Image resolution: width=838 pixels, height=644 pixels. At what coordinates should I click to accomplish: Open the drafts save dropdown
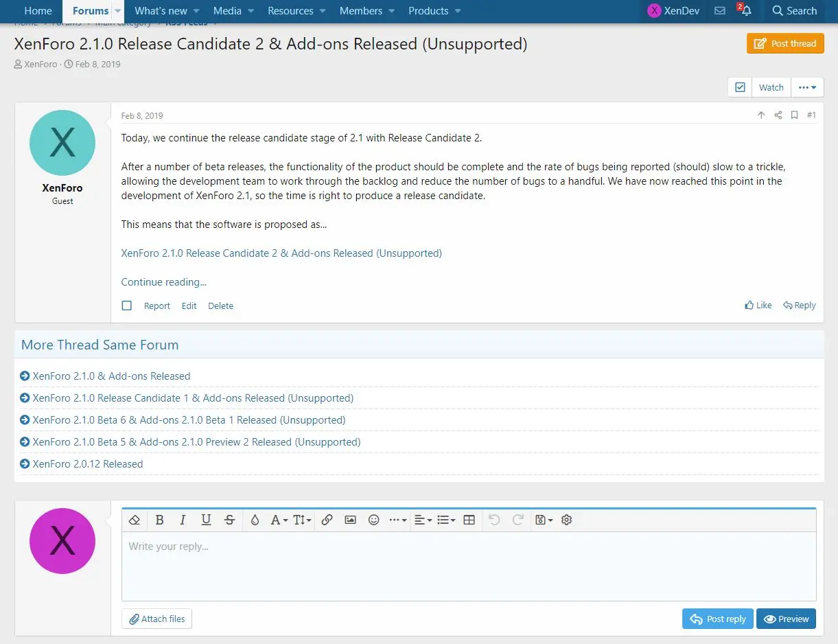coord(544,520)
